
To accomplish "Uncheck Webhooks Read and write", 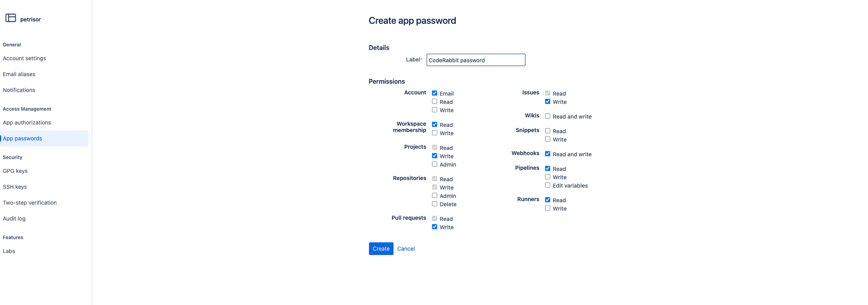I will point(548,154).
